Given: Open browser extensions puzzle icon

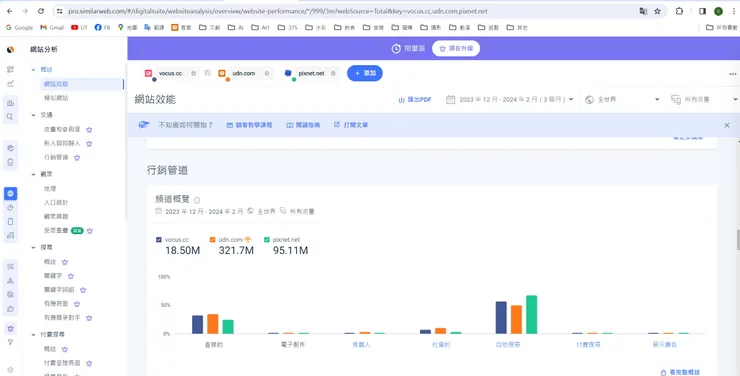Looking at the screenshot, I should 679,11.
